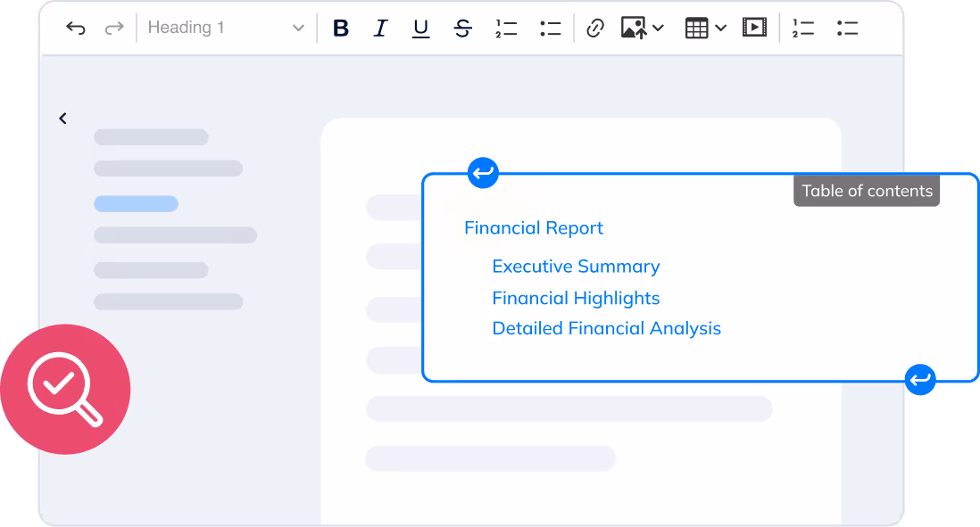Click the undo arrow in the toolbar
The height and width of the screenshot is (527, 980).
pos(76,29)
